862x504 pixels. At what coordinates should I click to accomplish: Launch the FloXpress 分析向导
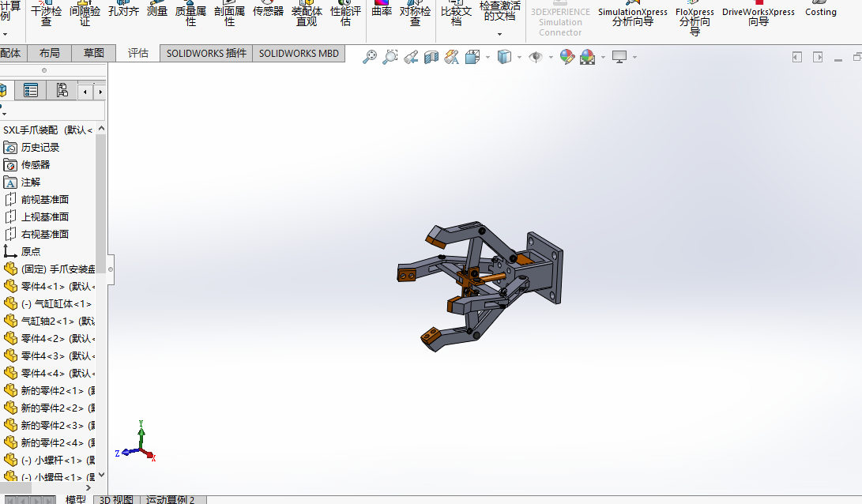pyautogui.click(x=694, y=17)
